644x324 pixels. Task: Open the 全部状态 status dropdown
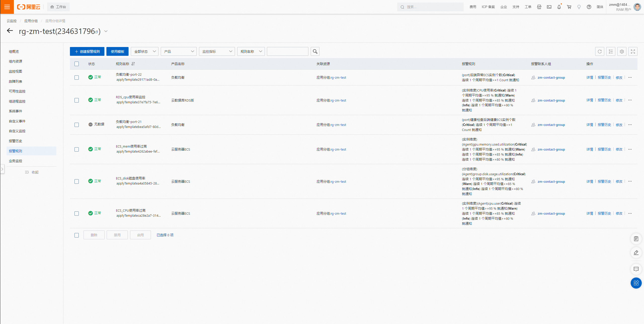pyautogui.click(x=145, y=52)
